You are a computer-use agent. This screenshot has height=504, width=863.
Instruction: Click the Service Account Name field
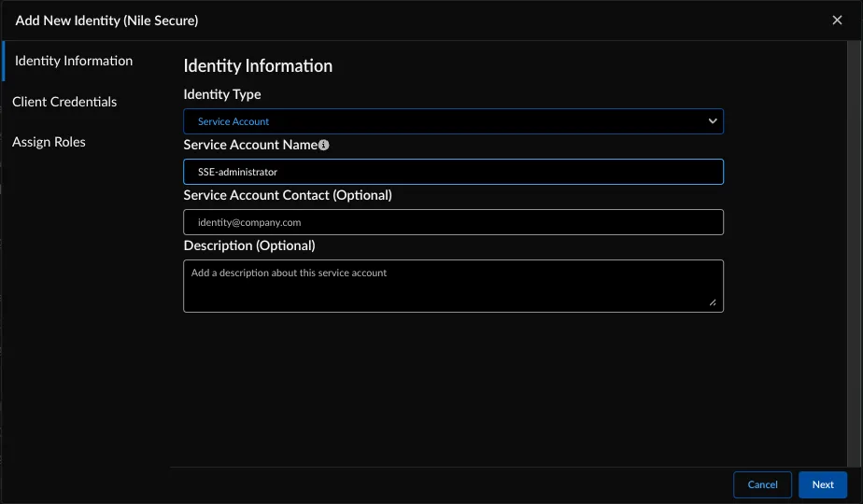coord(453,172)
